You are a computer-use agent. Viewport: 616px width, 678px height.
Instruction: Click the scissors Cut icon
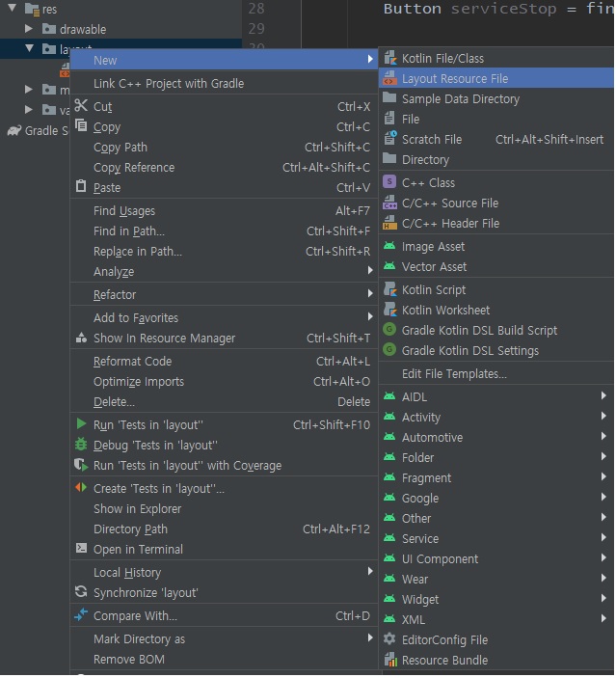coord(81,105)
